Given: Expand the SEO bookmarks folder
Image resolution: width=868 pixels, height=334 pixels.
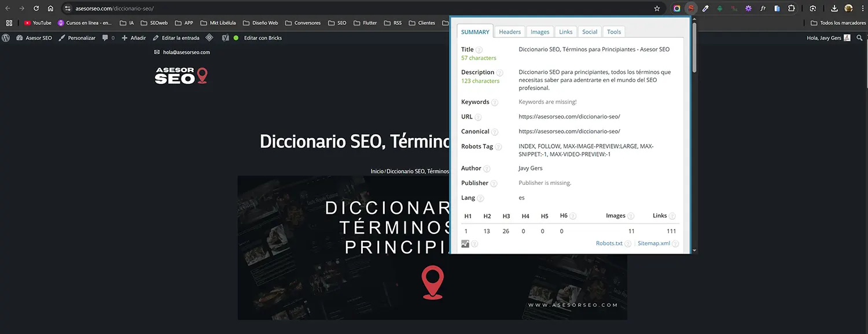Looking at the screenshot, I should coord(337,23).
